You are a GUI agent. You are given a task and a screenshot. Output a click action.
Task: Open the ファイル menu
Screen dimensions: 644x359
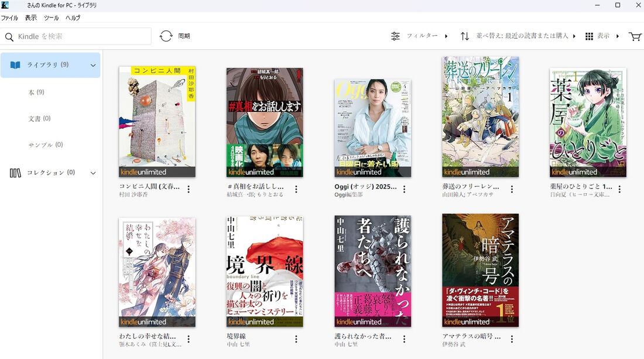tap(9, 18)
